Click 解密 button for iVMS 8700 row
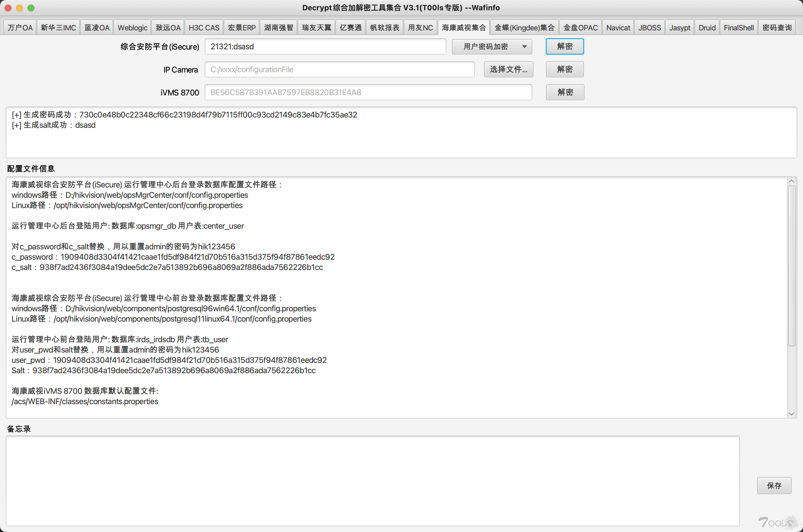The height and width of the screenshot is (532, 803). point(565,92)
